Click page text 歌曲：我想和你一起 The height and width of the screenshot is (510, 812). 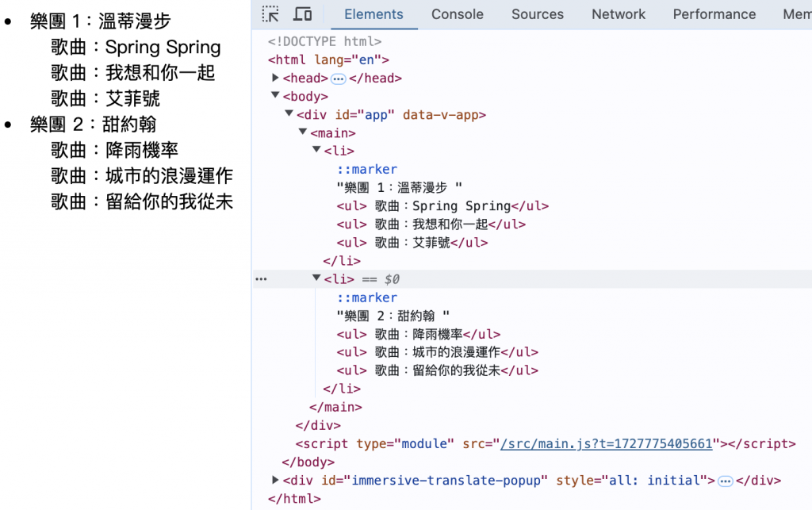point(132,73)
